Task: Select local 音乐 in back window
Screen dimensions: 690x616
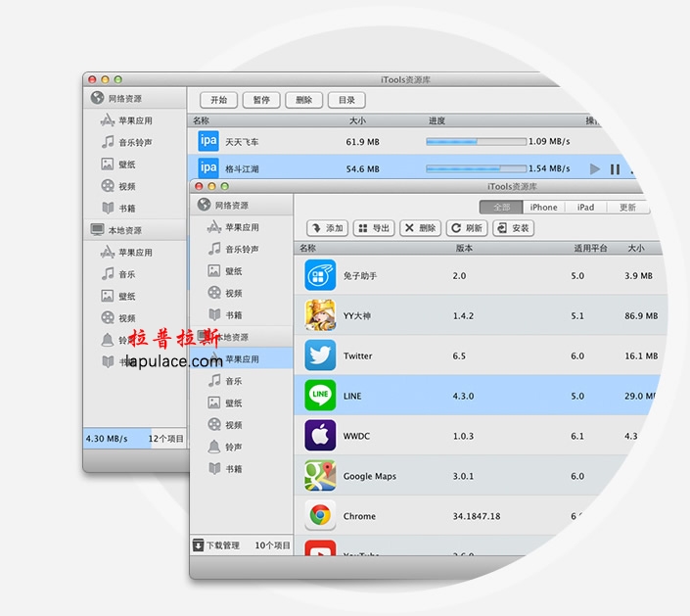Action: point(135,274)
